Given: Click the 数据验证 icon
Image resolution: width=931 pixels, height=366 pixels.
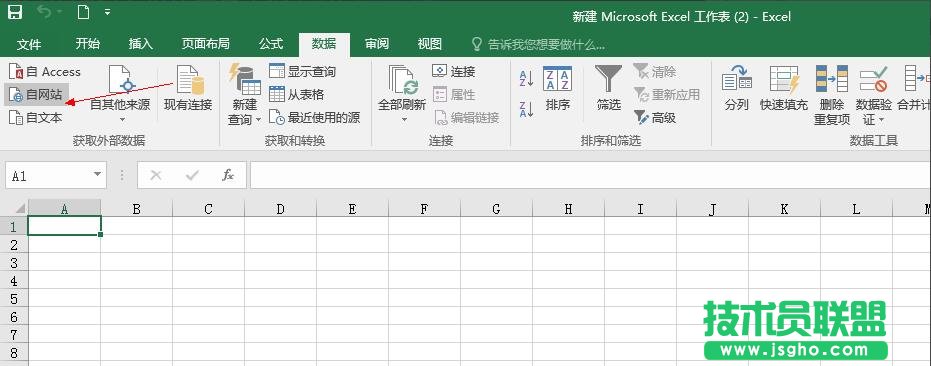Looking at the screenshot, I should point(873,78).
